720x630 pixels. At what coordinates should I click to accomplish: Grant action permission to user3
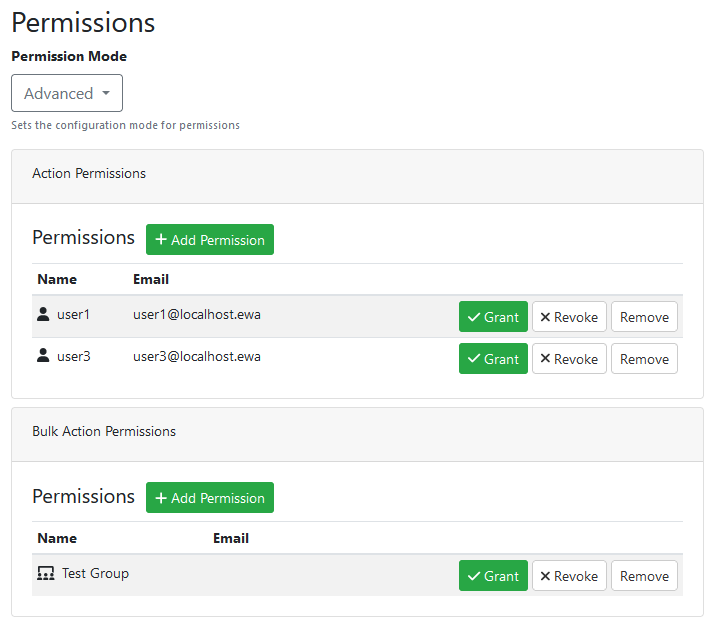(493, 359)
